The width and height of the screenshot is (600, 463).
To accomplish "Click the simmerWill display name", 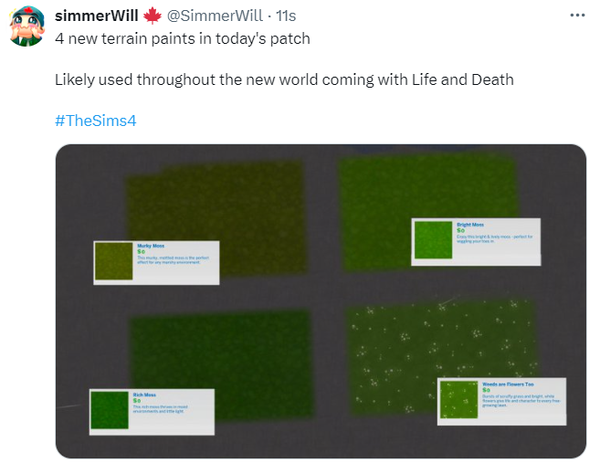I will coord(96,16).
